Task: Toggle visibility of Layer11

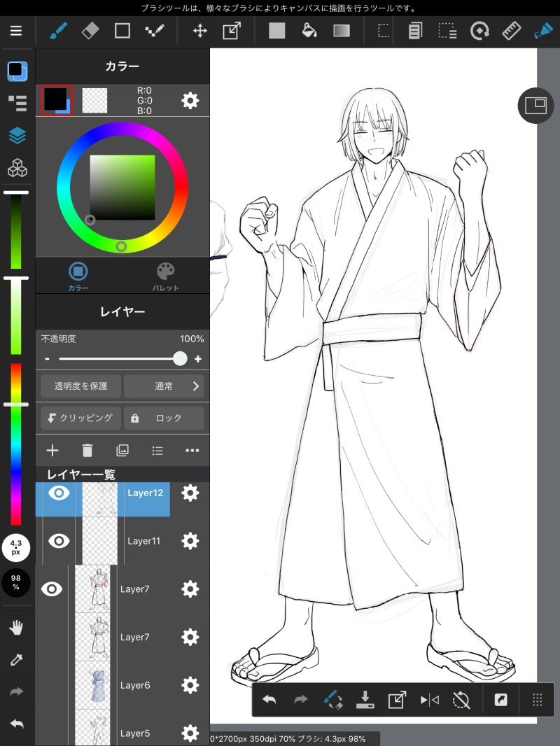Action: (x=59, y=541)
